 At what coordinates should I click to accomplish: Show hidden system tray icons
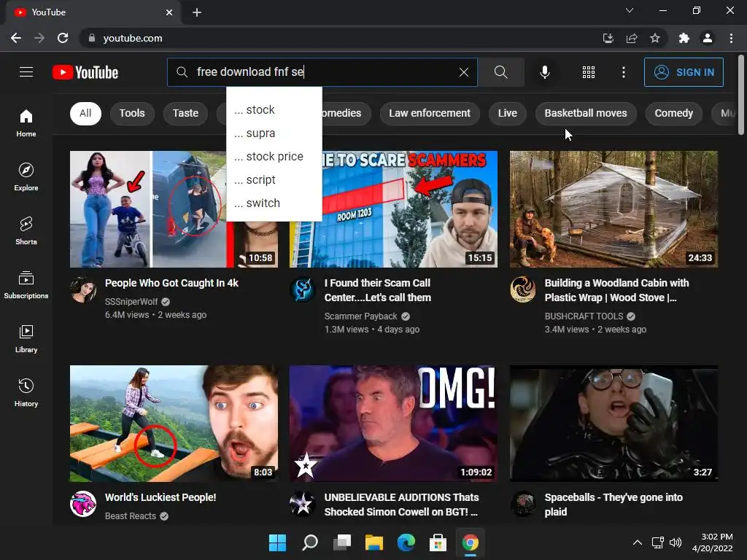coord(638,542)
